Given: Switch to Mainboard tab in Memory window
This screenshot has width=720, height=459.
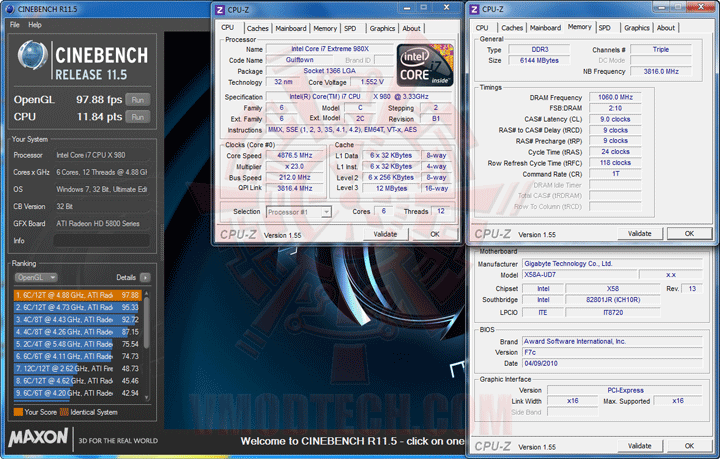Looking at the screenshot, I should coord(546,28).
